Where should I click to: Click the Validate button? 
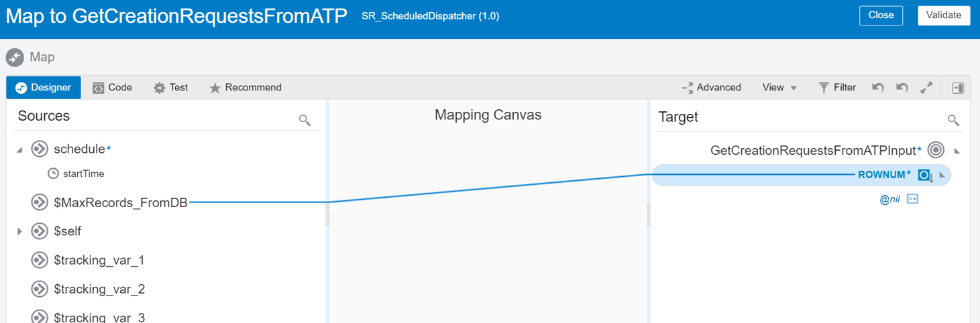point(943,15)
